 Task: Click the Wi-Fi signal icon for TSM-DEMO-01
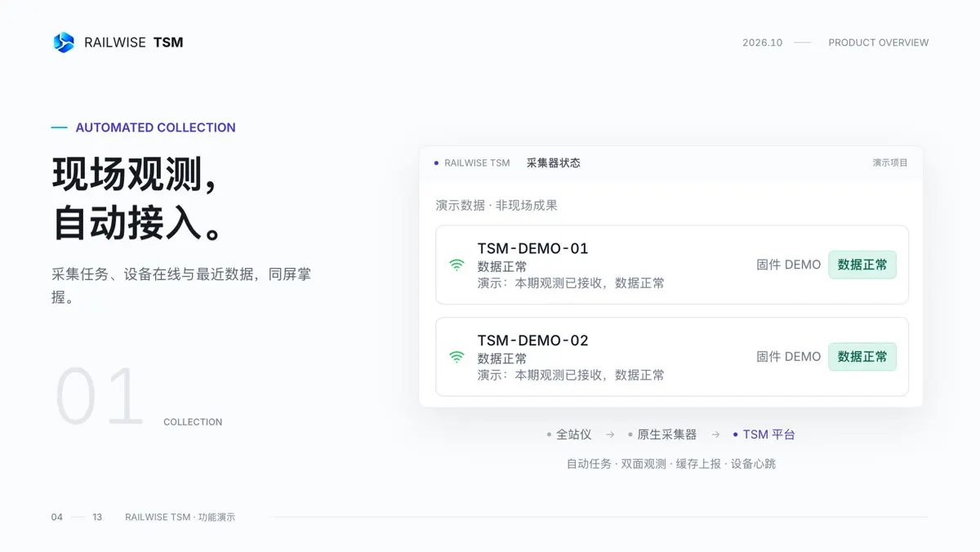[457, 265]
